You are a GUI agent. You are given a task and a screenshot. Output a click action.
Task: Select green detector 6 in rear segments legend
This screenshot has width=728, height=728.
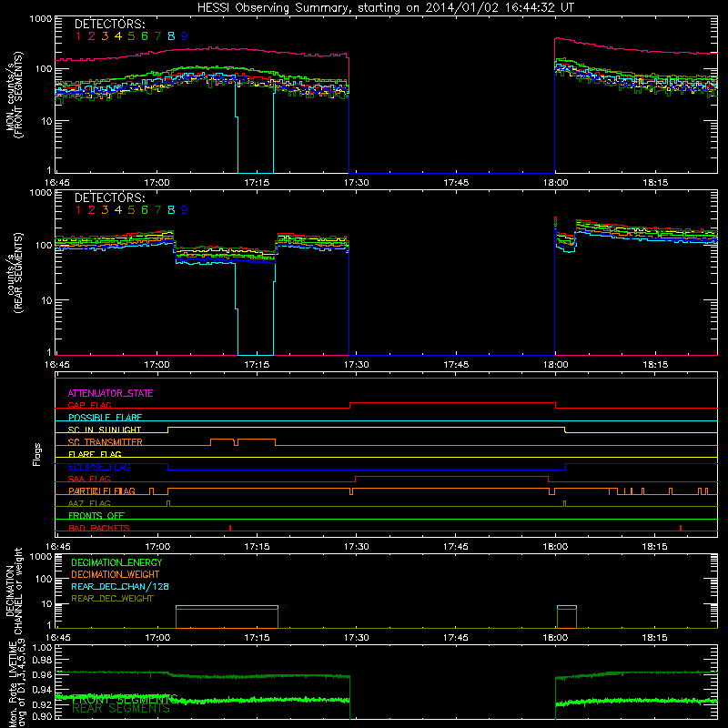click(x=145, y=210)
